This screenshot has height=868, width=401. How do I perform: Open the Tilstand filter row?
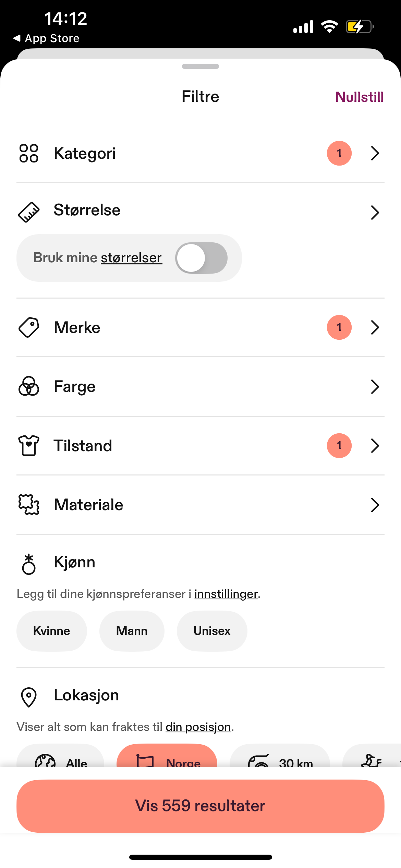click(200, 446)
